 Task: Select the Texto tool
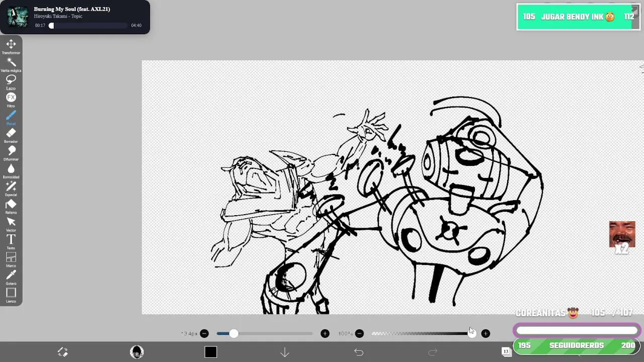(x=11, y=242)
